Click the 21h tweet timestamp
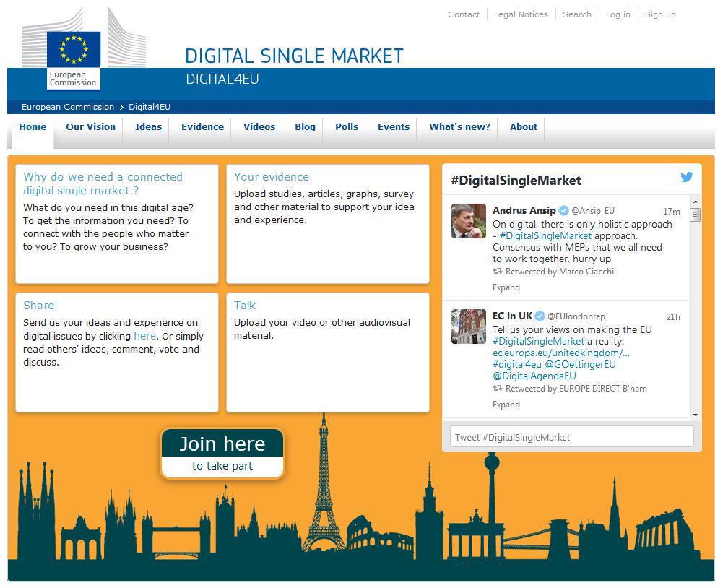The image size is (723, 588). pyautogui.click(x=672, y=317)
